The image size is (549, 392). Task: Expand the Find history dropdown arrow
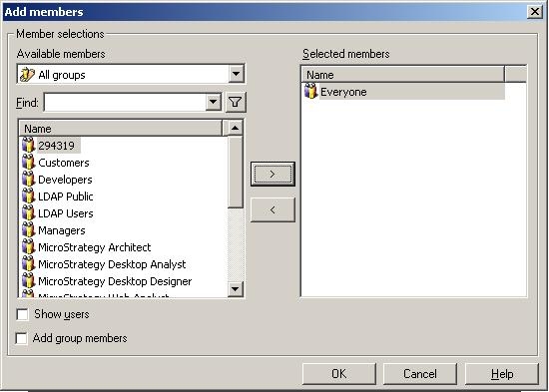214,102
